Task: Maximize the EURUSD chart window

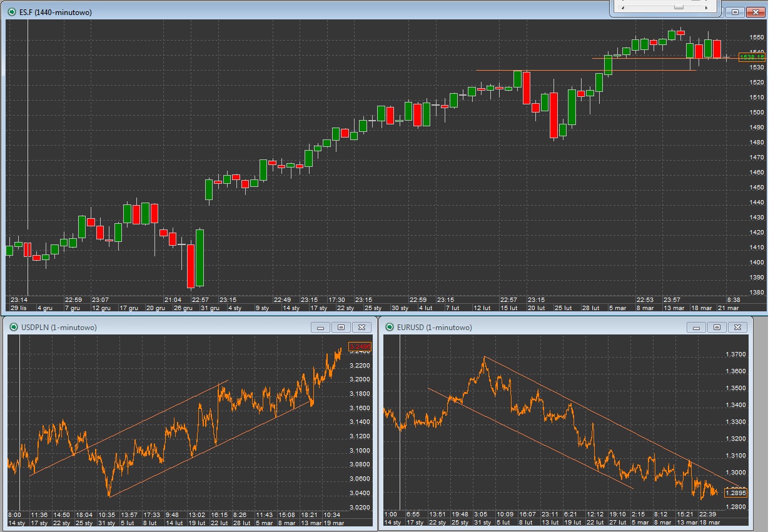Action: [717, 327]
